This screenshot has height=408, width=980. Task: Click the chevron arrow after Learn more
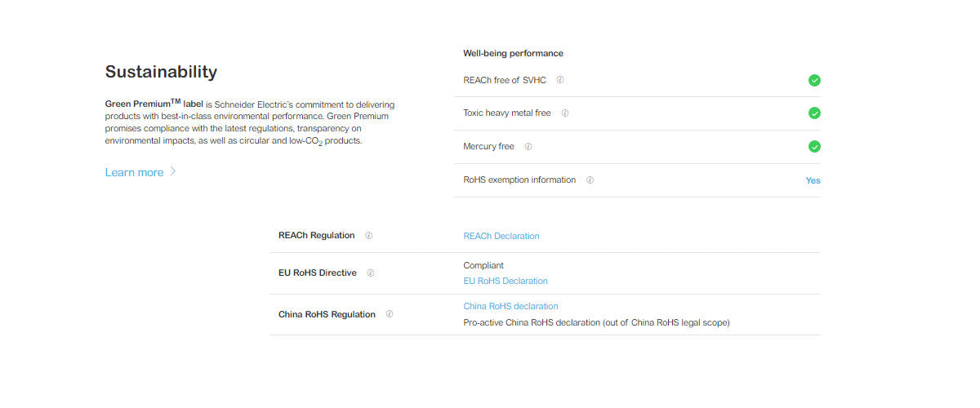click(173, 172)
